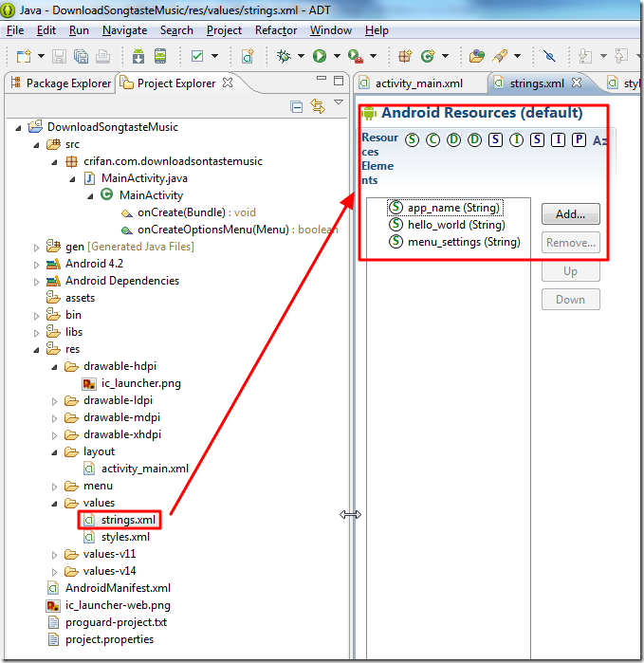Open the Navigate menu
644x663 pixels.
[125, 30]
